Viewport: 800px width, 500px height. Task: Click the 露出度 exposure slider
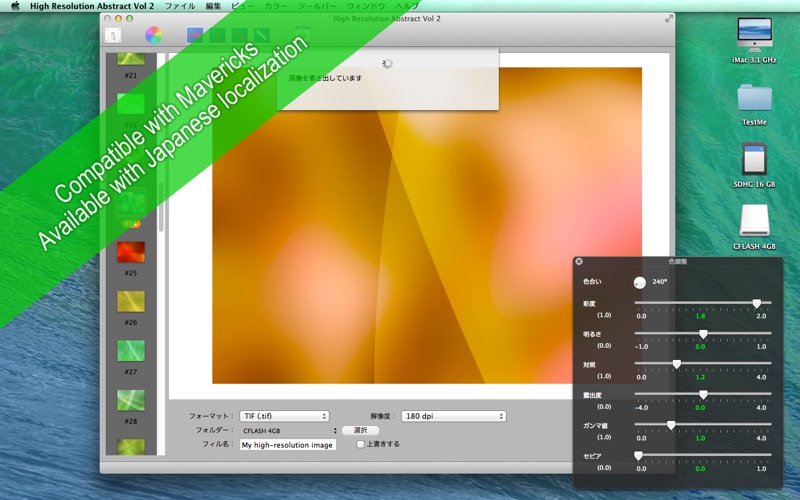pos(703,394)
